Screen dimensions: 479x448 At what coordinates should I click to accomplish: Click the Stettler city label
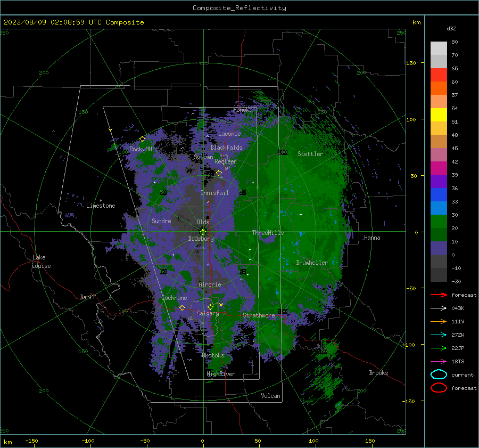pyautogui.click(x=310, y=154)
